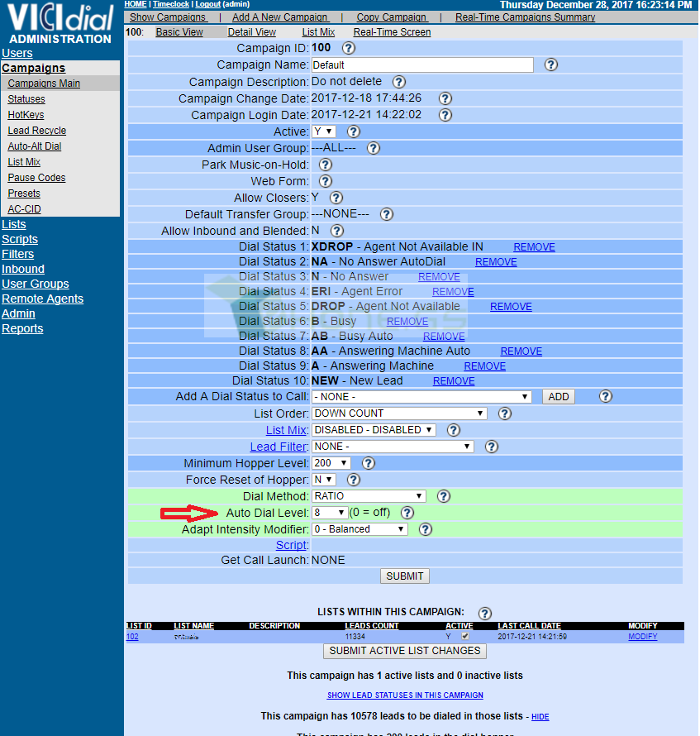Click help icon beside List Order

tap(504, 413)
